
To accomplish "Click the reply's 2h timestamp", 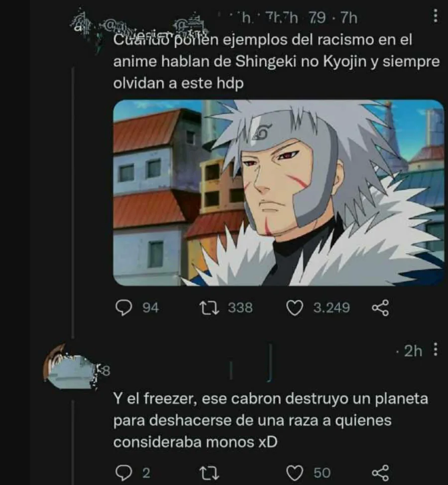I will point(413,351).
